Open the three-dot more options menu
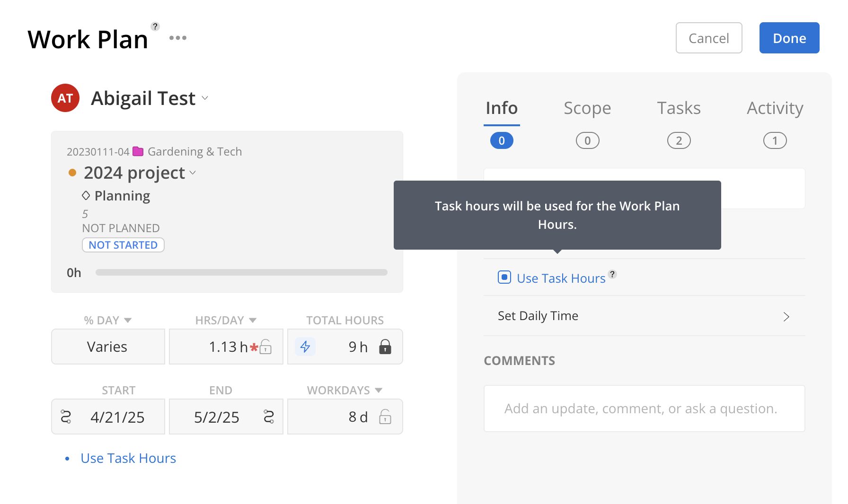 click(x=178, y=38)
